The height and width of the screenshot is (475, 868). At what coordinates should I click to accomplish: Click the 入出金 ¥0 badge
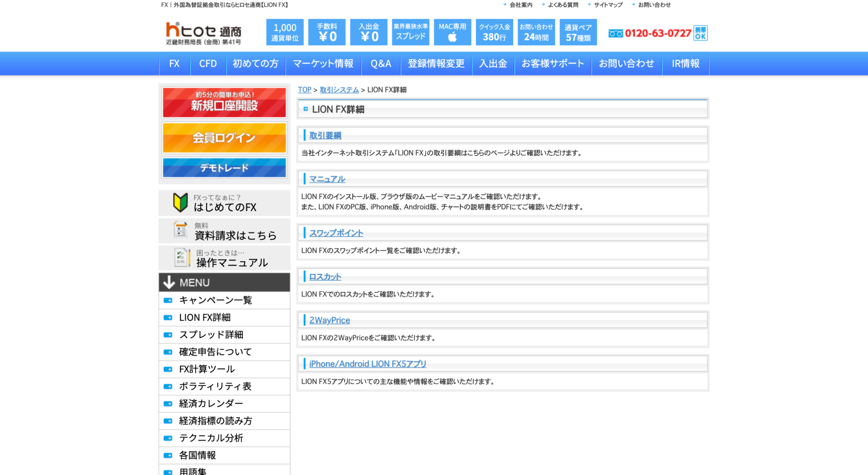tap(369, 32)
